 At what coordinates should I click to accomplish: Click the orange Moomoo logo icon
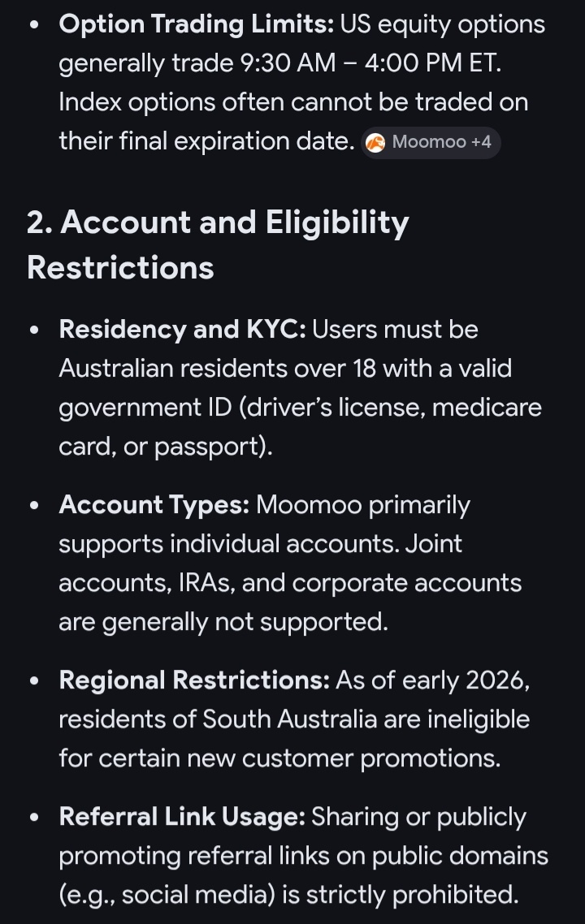[x=375, y=143]
